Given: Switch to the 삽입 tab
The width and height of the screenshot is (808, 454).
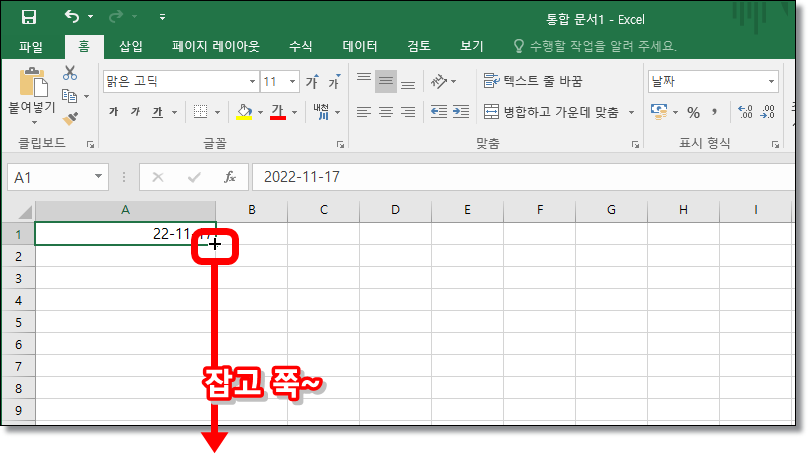Looking at the screenshot, I should click(x=131, y=46).
